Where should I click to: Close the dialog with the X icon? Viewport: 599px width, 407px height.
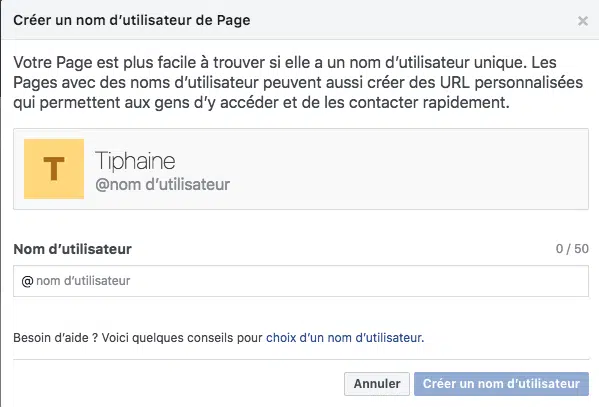point(583,21)
